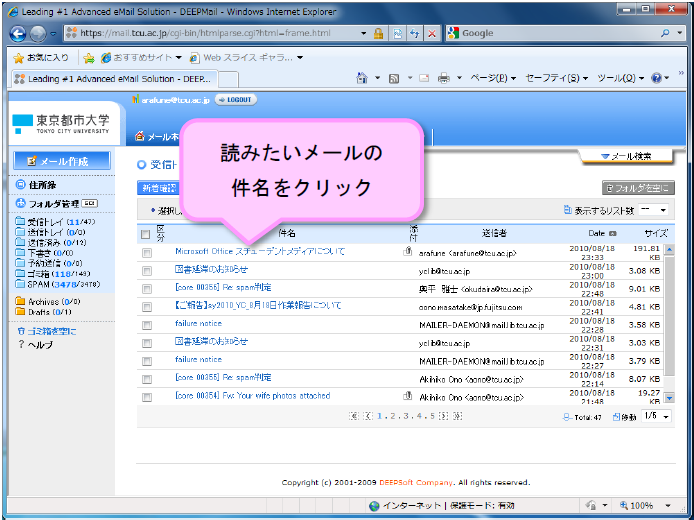Toggle the select-all checkbox in header
This screenshot has height=520, width=694.
coord(146,234)
